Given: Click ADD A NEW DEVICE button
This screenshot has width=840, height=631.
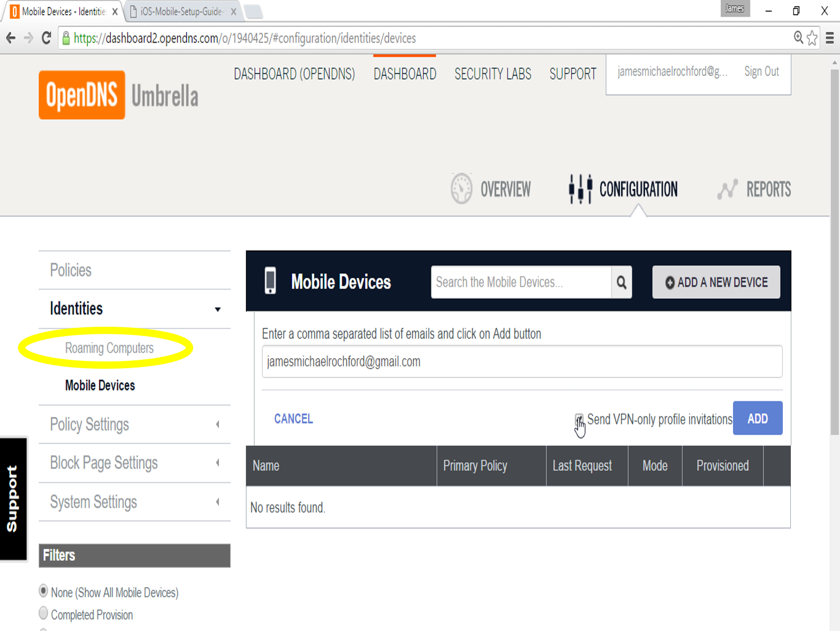Looking at the screenshot, I should (716, 282).
